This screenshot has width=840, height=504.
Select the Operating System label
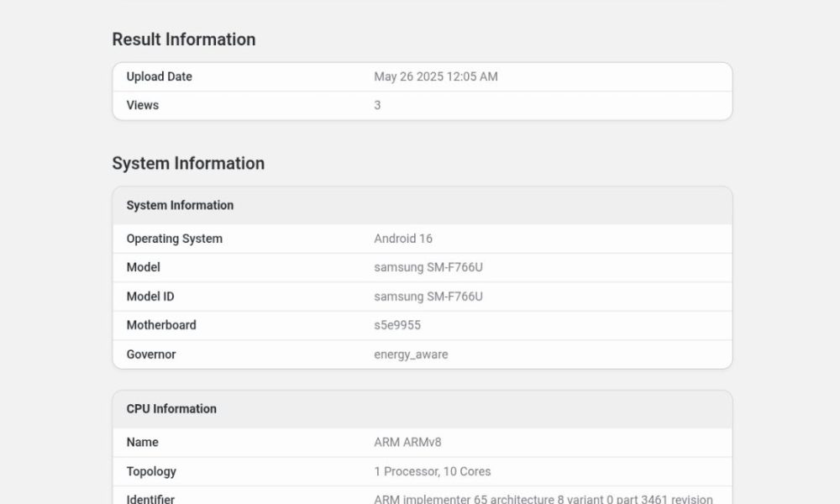click(174, 239)
